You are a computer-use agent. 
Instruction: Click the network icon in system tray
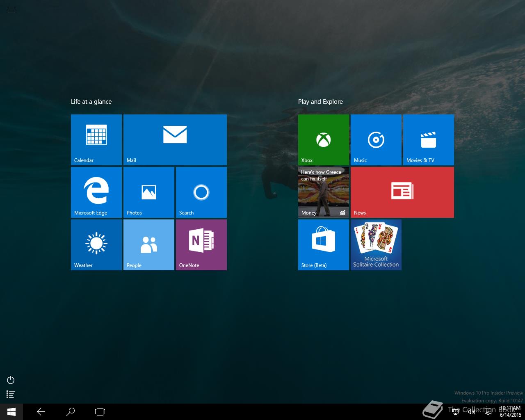(x=455, y=412)
